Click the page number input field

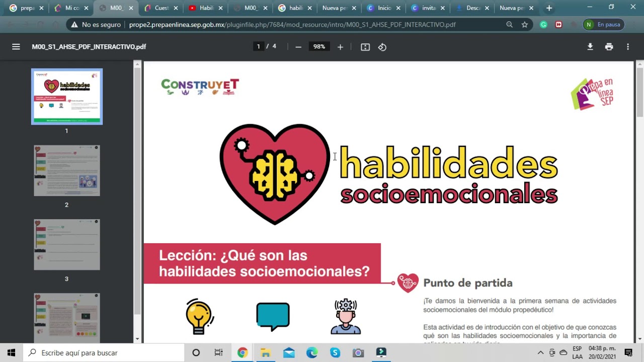pos(259,47)
